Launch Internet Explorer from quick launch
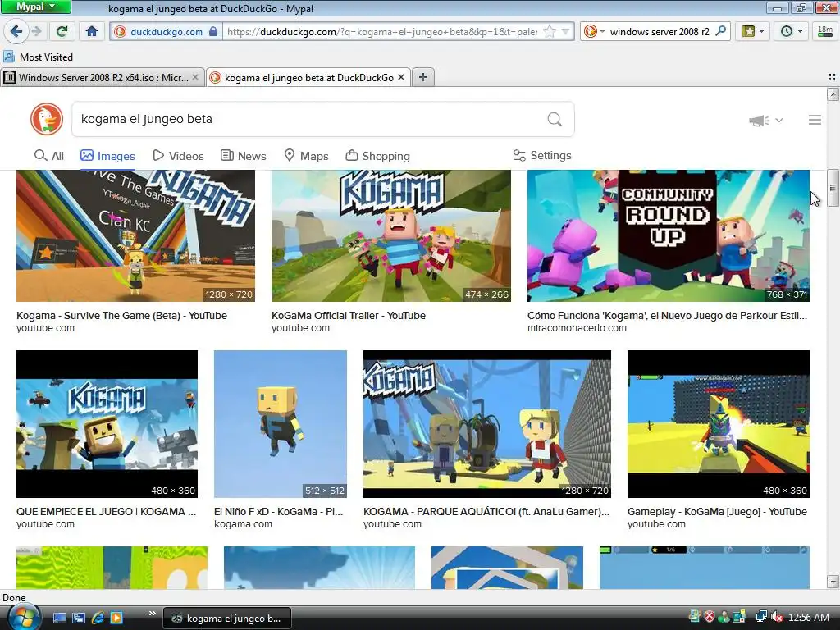Viewport: 840px width, 630px height. coord(98,618)
